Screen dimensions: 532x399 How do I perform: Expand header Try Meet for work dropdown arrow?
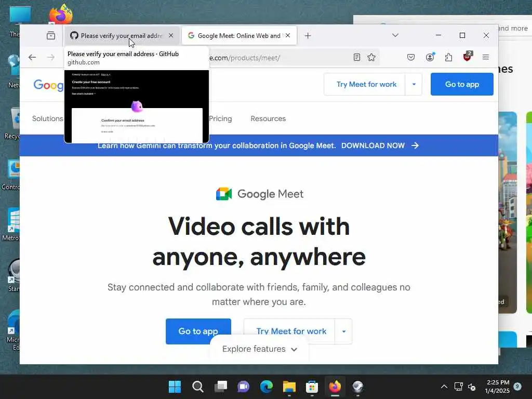(x=414, y=84)
